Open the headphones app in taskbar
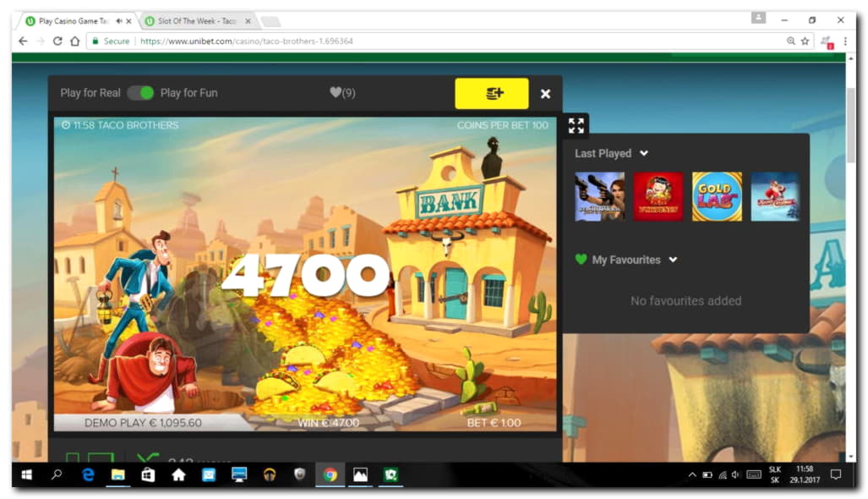868x499 pixels. [270, 474]
